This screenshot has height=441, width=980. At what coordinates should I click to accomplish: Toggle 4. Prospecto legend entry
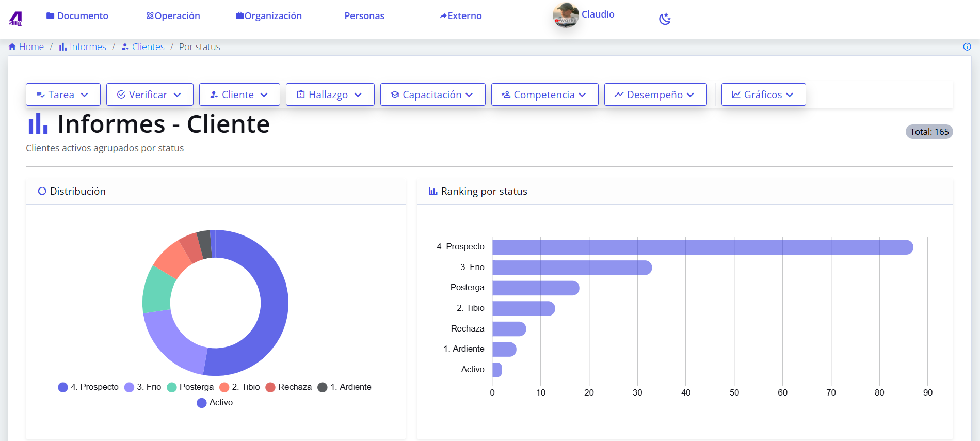click(x=88, y=387)
